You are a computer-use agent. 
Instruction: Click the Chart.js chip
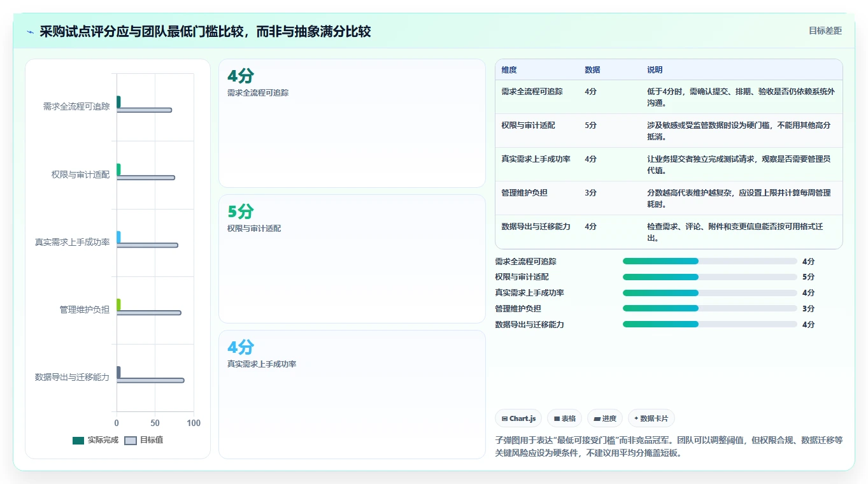518,418
